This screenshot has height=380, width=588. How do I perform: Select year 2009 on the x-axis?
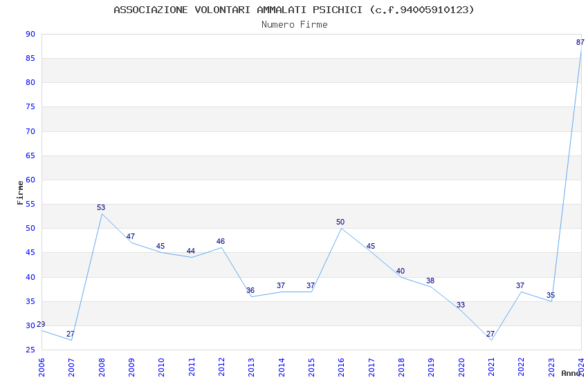[131, 368]
